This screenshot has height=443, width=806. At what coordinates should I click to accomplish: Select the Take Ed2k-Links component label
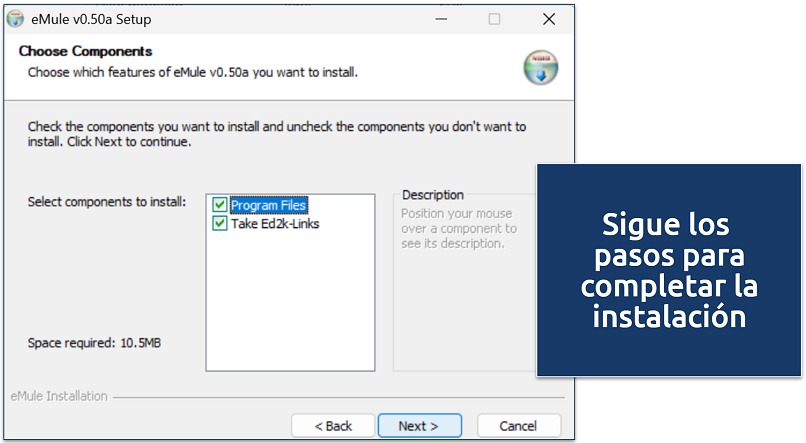coord(275,224)
